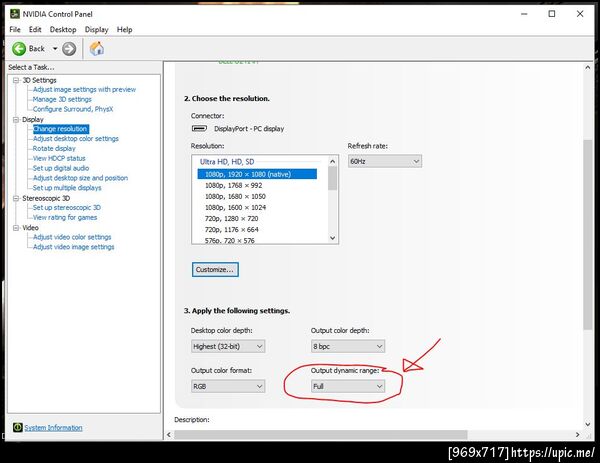The width and height of the screenshot is (600, 463).
Task: Collapse the Stereoscopic 3D tree node
Action: pos(16,198)
